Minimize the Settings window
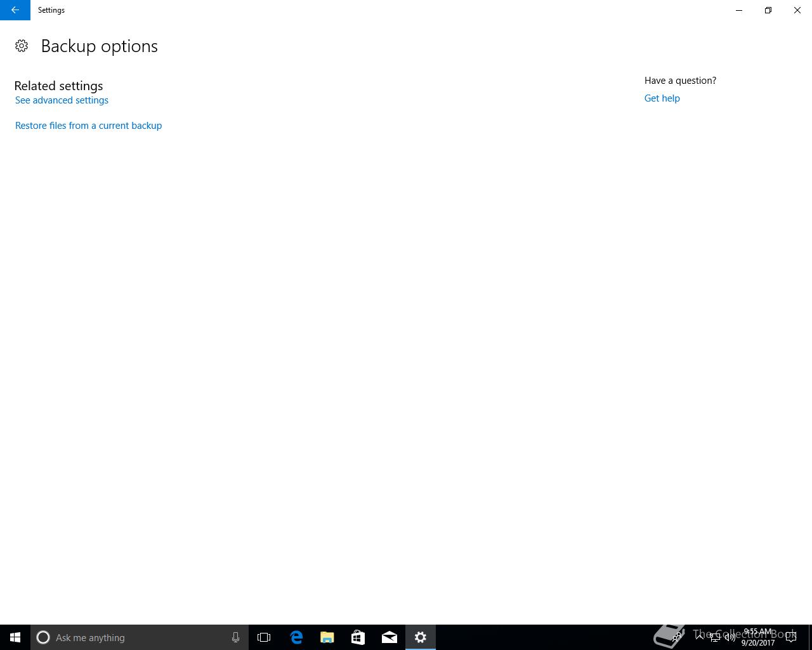812x650 pixels. [x=739, y=10]
